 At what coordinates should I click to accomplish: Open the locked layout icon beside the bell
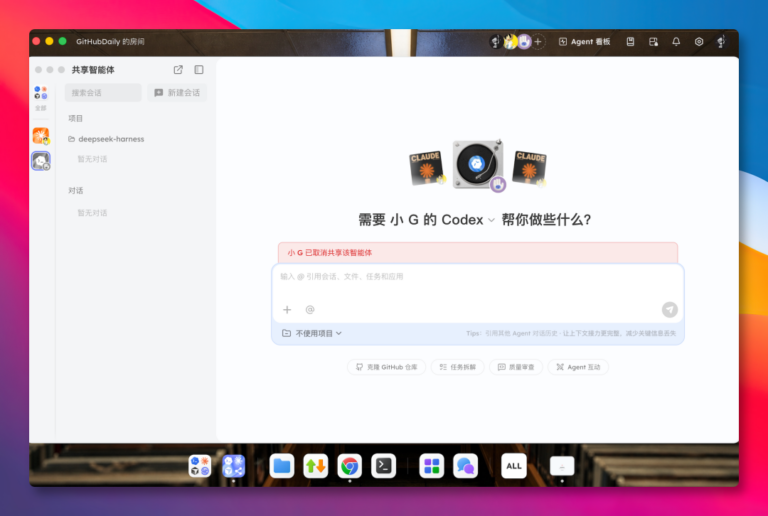pyautogui.click(x=653, y=42)
